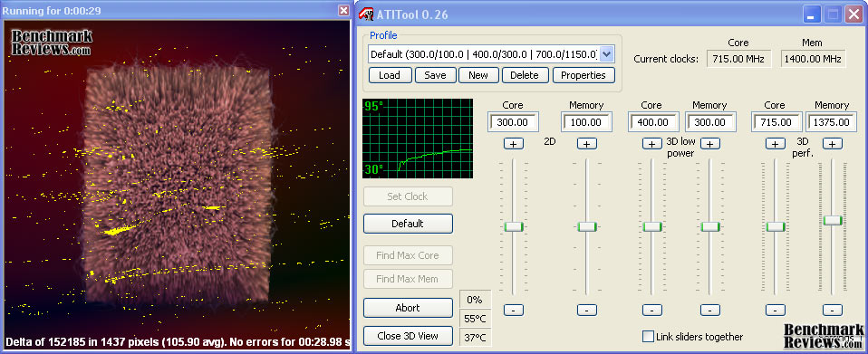Click the New profile button

click(478, 75)
